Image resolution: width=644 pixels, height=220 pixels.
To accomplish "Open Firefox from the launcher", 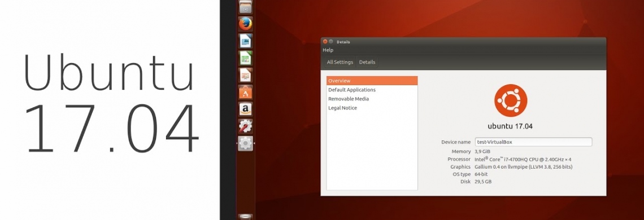I will pos(245,24).
